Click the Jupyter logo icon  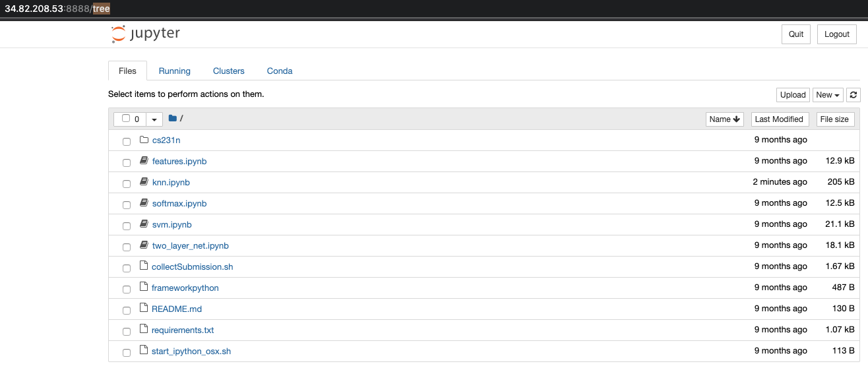(x=118, y=34)
